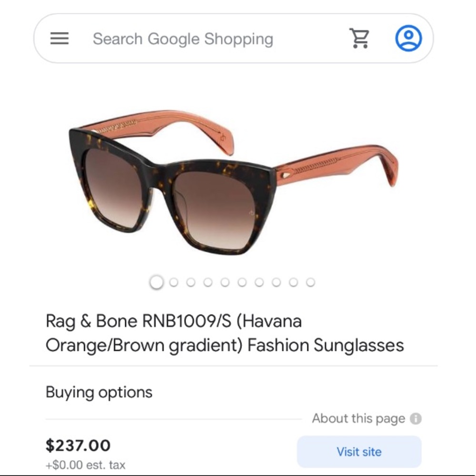This screenshot has height=476, width=476.
Task: Click the Search Google Shopping field
Action: tap(183, 38)
